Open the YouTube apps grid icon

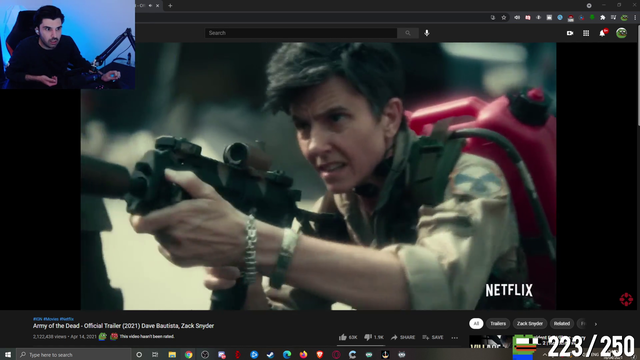pos(586,33)
